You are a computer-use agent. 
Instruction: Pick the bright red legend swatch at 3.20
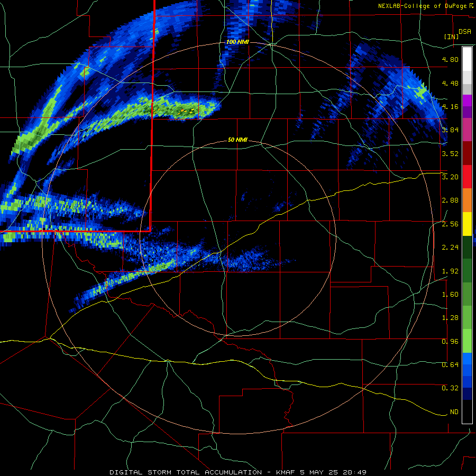(x=467, y=177)
